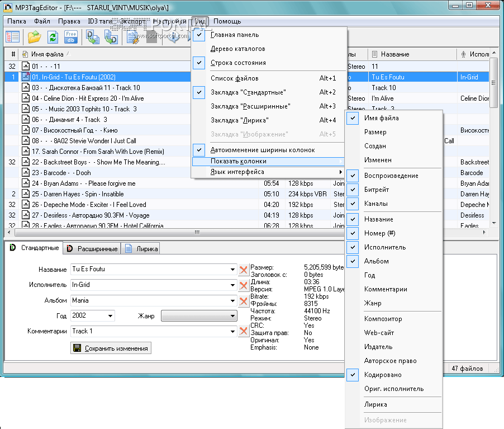Click the ID3v2 icon on Расширинные tab

70,248
